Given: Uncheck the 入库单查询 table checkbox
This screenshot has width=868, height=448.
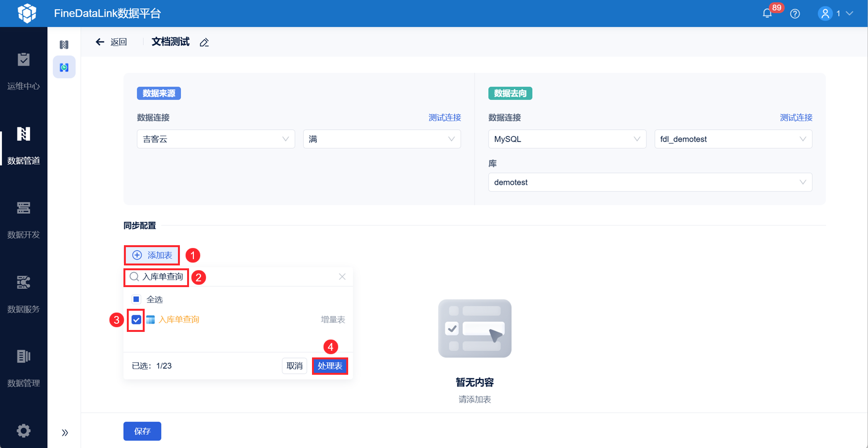Looking at the screenshot, I should tap(136, 320).
